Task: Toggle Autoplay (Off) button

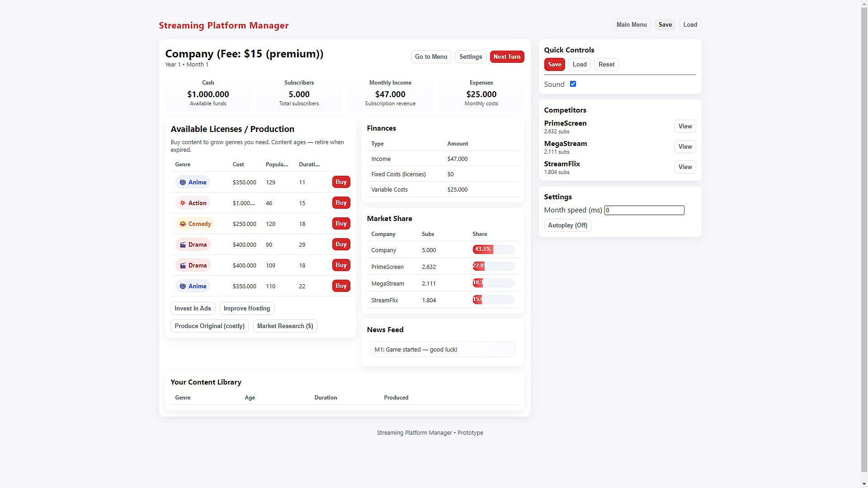Action: 567,225
